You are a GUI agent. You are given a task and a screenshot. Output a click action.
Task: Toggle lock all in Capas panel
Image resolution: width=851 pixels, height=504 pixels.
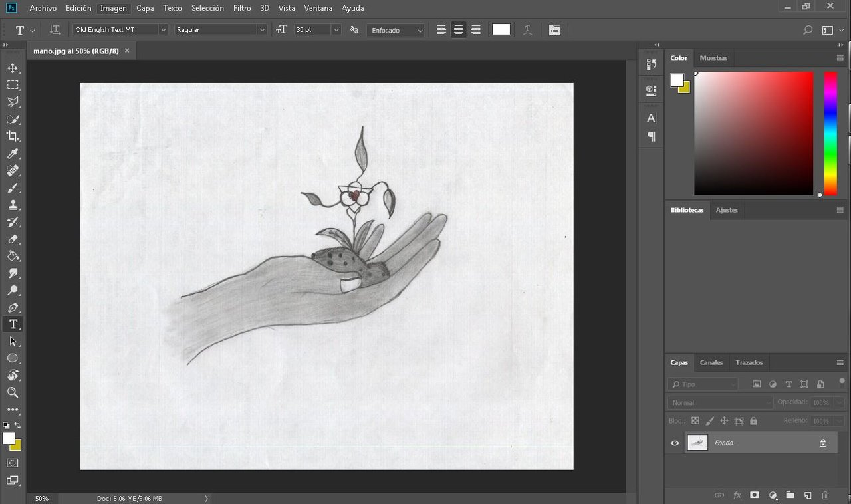coord(753,421)
